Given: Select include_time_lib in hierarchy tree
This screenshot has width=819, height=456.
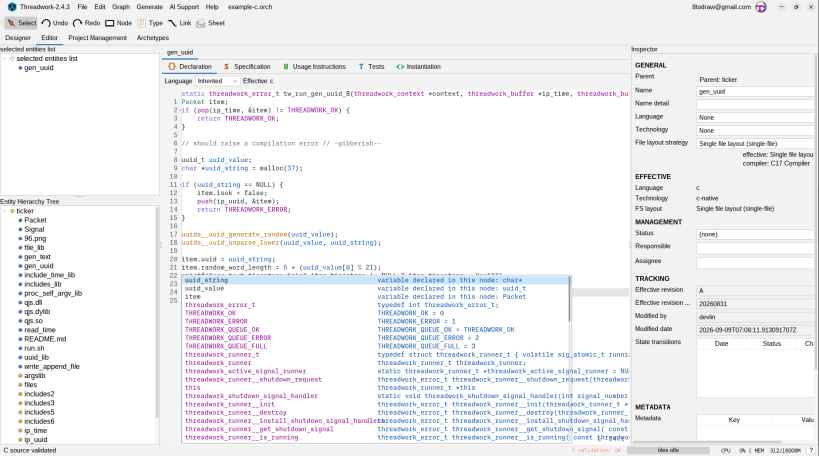Looking at the screenshot, I should point(50,275).
